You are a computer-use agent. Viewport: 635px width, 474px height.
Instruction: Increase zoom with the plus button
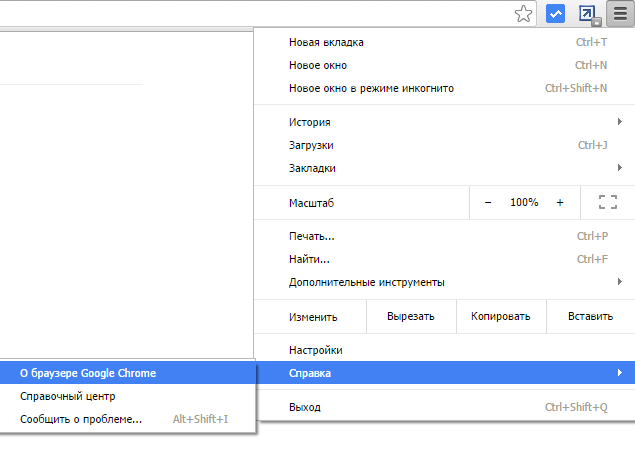560,202
